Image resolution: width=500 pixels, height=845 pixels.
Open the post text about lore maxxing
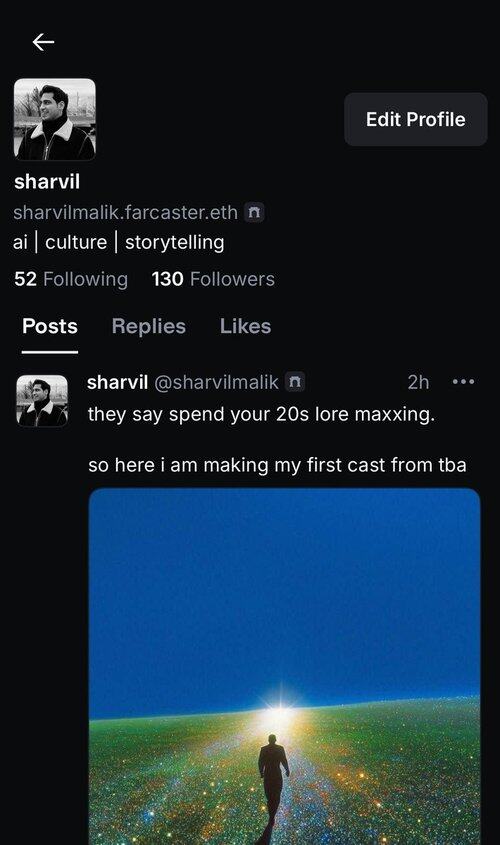[277, 439]
